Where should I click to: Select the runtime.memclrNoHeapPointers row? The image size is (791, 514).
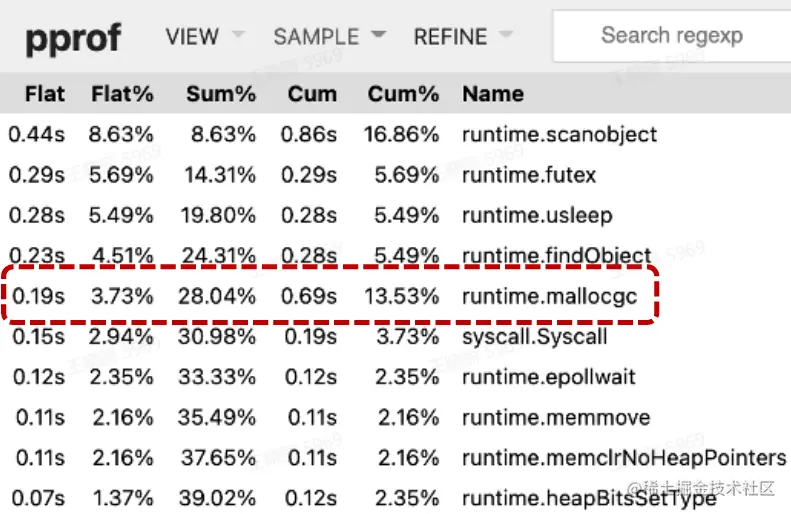point(623,458)
